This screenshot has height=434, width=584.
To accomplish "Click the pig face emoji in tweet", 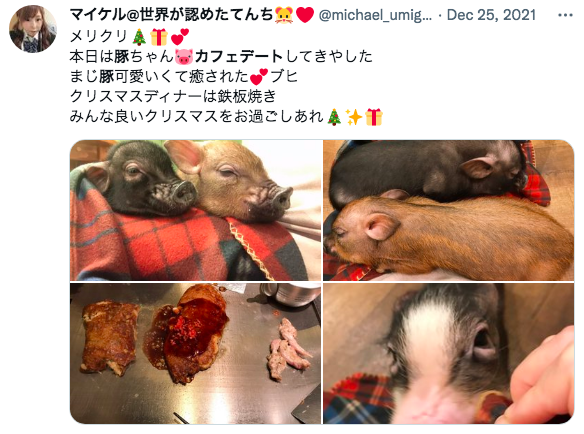I will (x=184, y=57).
